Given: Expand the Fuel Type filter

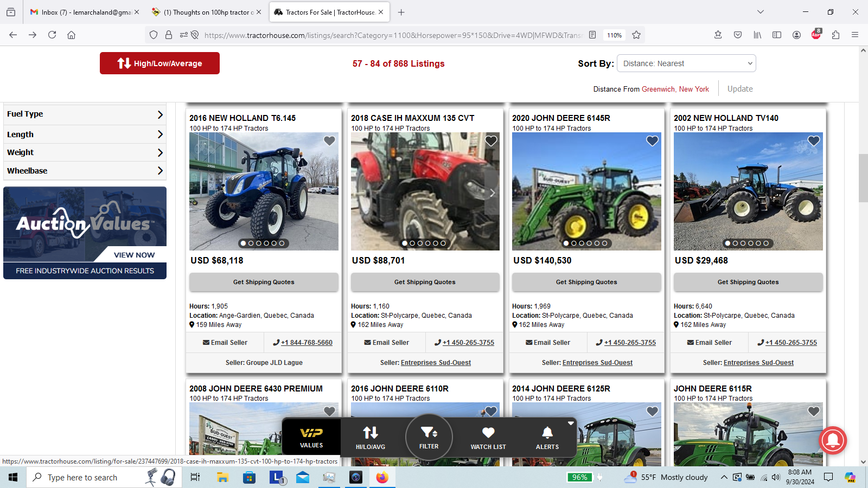Looking at the screenshot, I should pos(85,114).
